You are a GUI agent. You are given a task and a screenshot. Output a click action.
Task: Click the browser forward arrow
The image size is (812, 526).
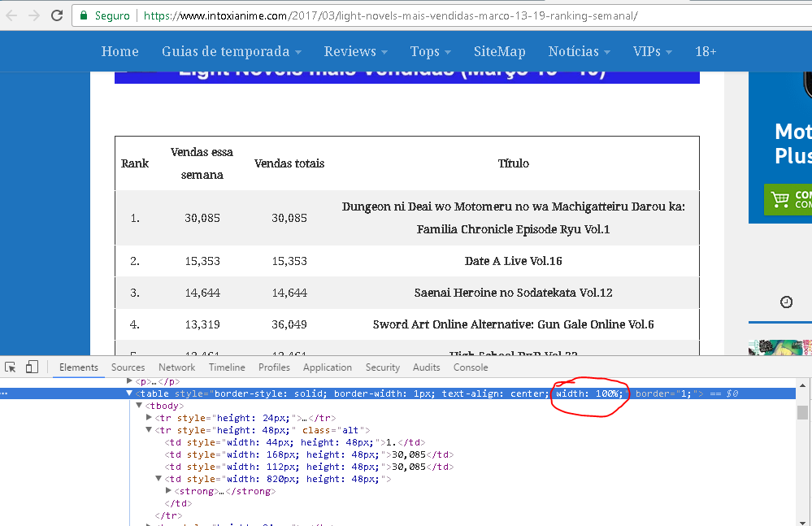click(33, 15)
